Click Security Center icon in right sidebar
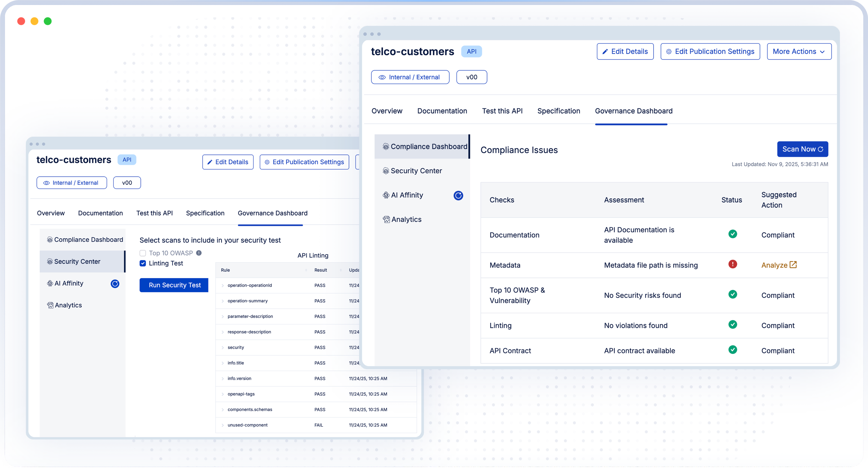This screenshot has width=868, height=468. 386,171
